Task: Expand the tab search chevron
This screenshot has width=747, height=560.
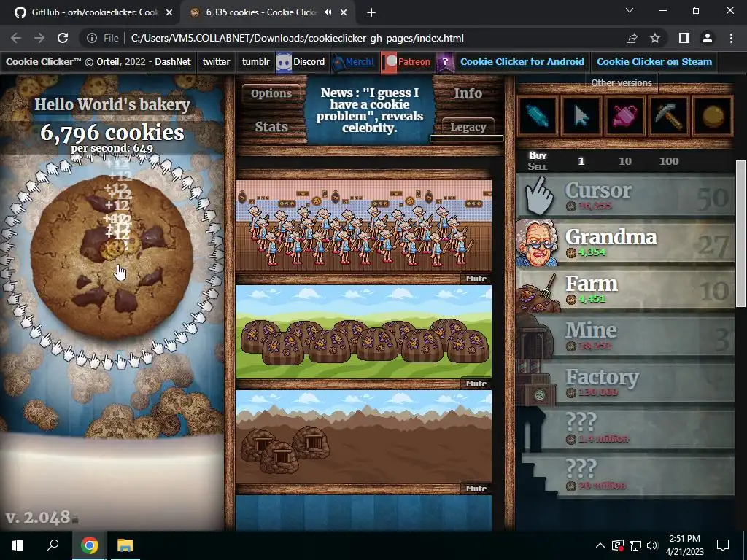Action: coord(630,10)
